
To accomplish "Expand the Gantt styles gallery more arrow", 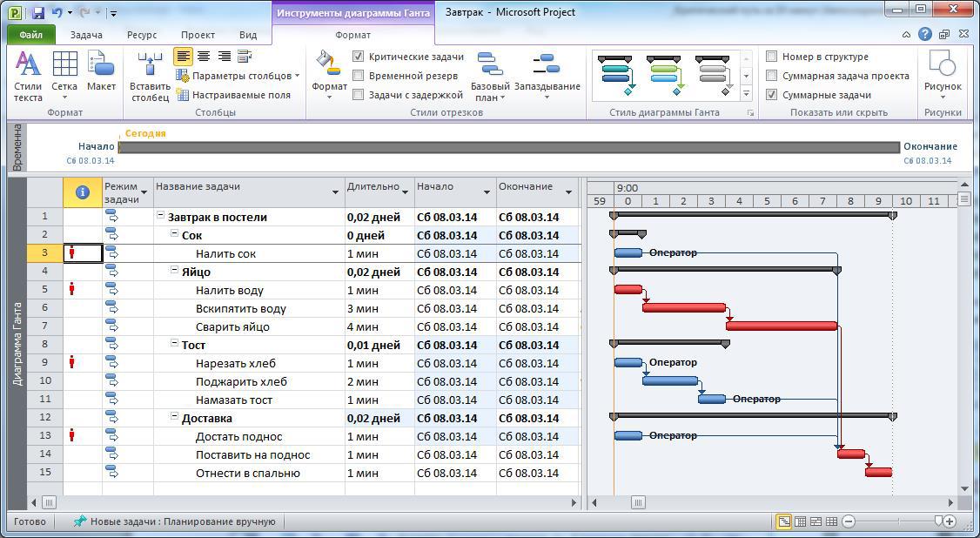I will 746,94.
